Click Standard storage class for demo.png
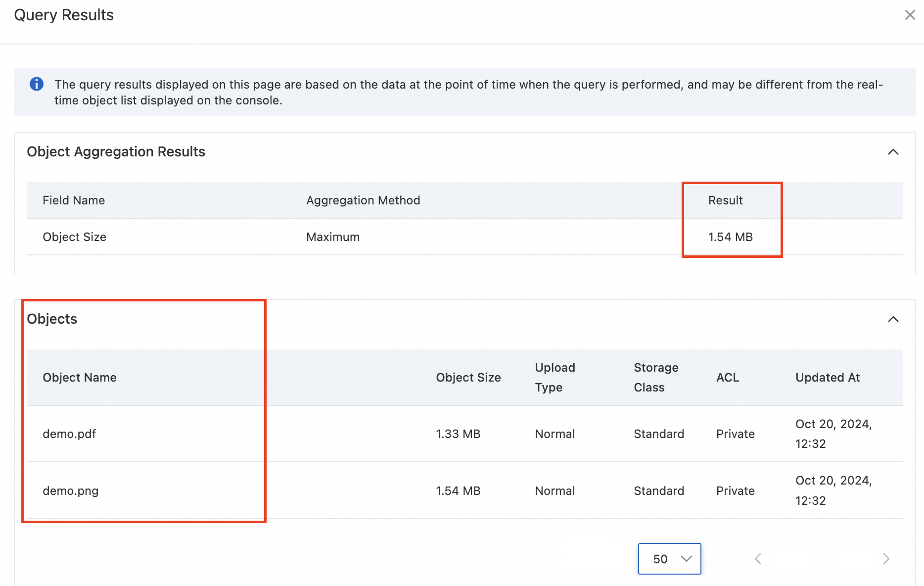924x586 pixels. (x=659, y=491)
